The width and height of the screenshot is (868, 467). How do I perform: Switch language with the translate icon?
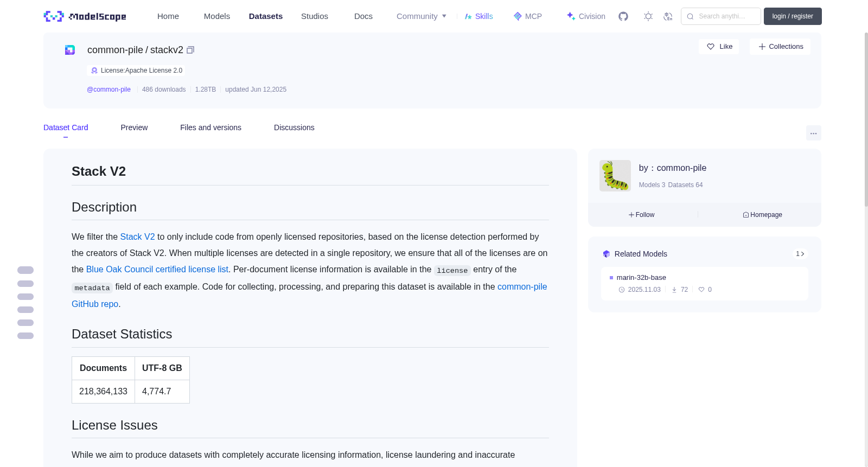coord(668,16)
